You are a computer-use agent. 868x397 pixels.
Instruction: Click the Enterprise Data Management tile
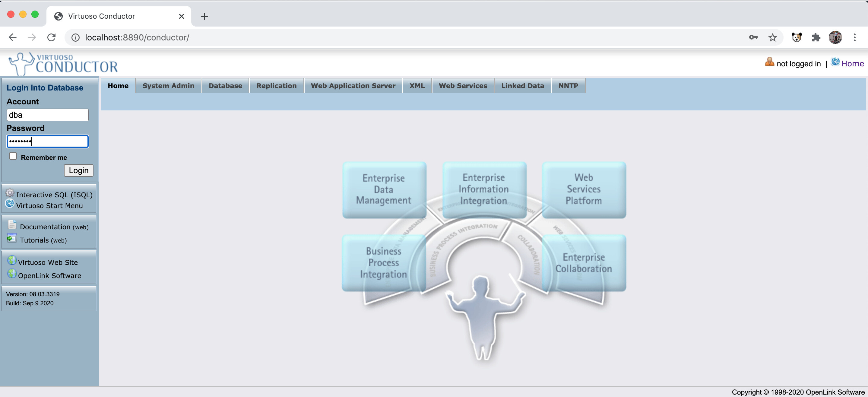click(384, 189)
